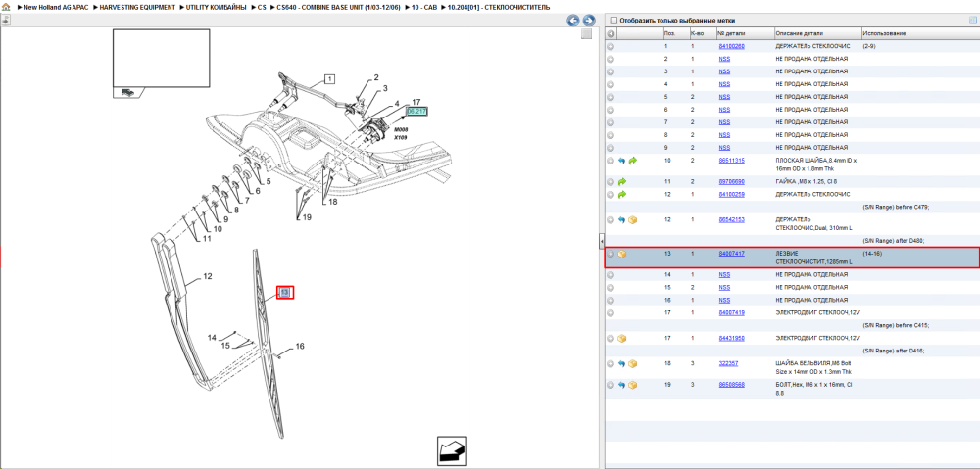Select callout 18 on the diagram
The height and width of the screenshot is (469, 980).
coord(331,202)
